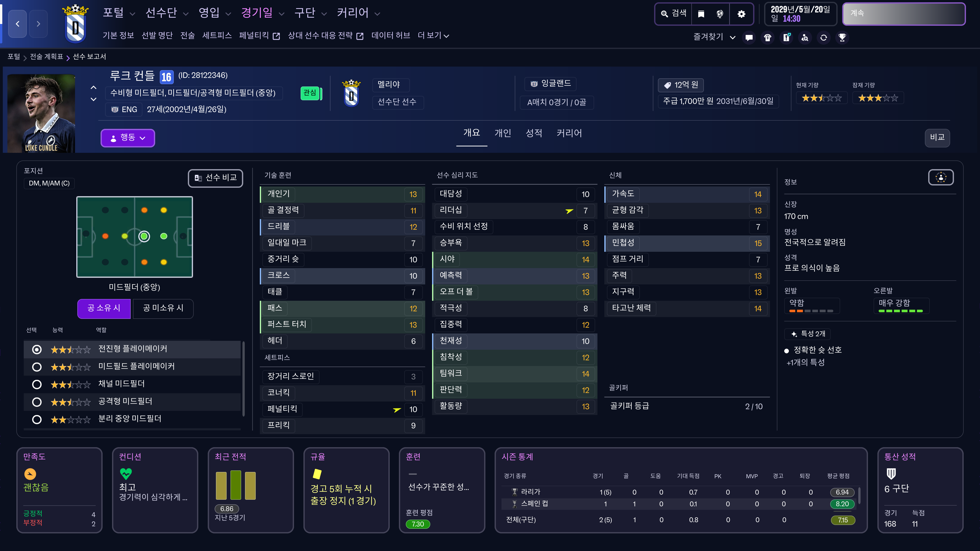This screenshot has width=980, height=551.
Task: Switch to the 성적 tab
Action: tap(534, 133)
